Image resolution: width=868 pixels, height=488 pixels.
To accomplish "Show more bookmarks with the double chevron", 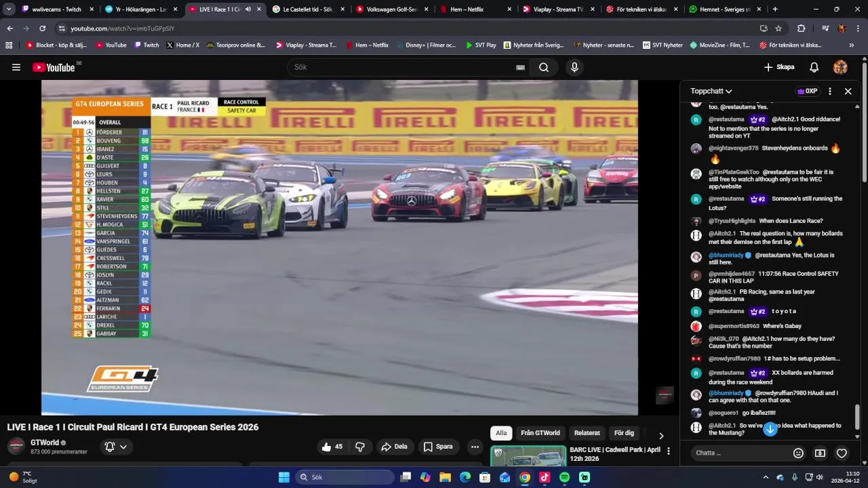I will 852,45.
